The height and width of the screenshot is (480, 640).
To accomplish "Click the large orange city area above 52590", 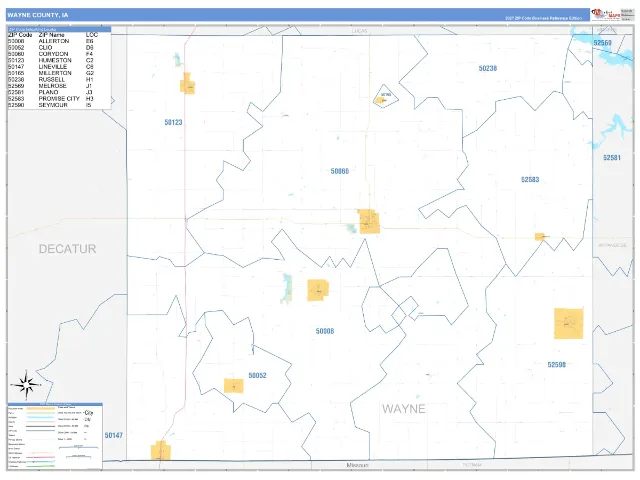I will point(569,324).
